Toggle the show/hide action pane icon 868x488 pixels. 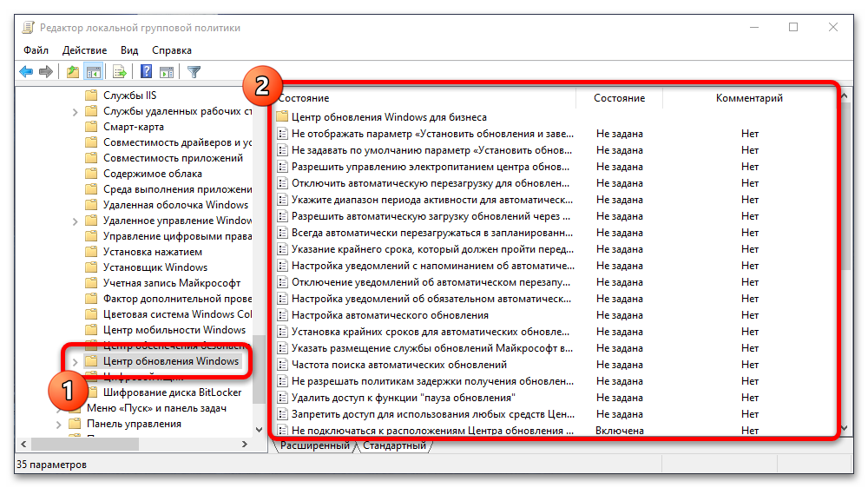coord(167,71)
